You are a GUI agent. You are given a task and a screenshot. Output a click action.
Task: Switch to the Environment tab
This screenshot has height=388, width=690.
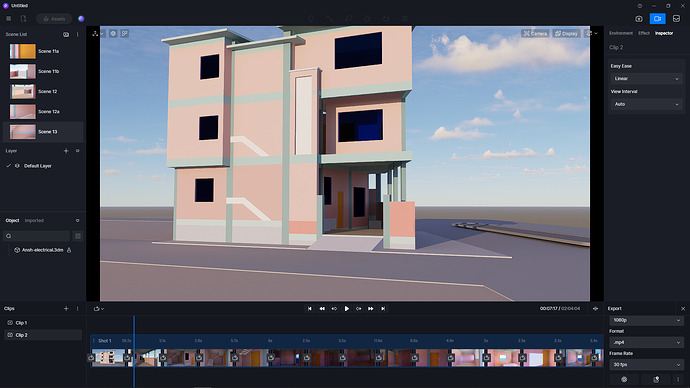tap(620, 33)
